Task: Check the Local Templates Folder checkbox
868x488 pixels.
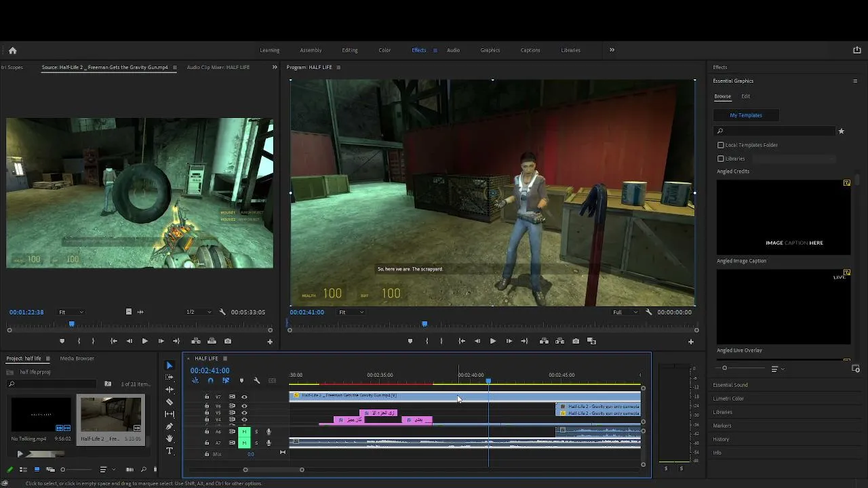Action: point(721,145)
